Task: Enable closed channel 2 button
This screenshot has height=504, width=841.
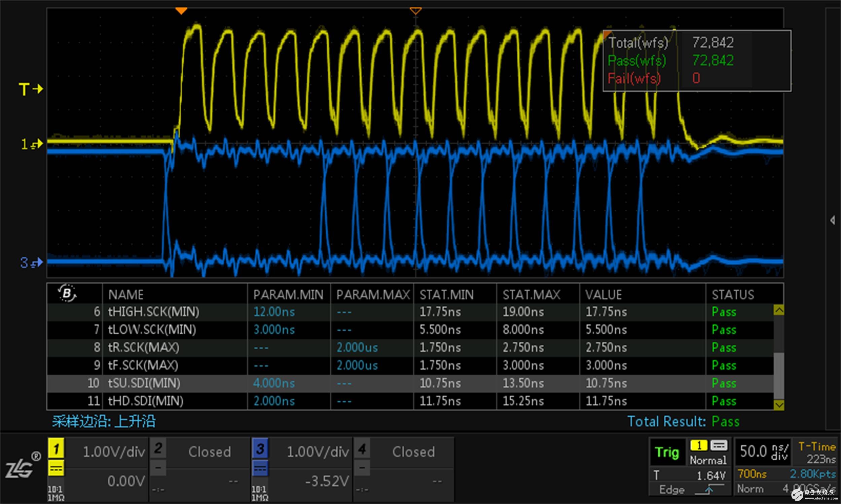Action: point(158,449)
